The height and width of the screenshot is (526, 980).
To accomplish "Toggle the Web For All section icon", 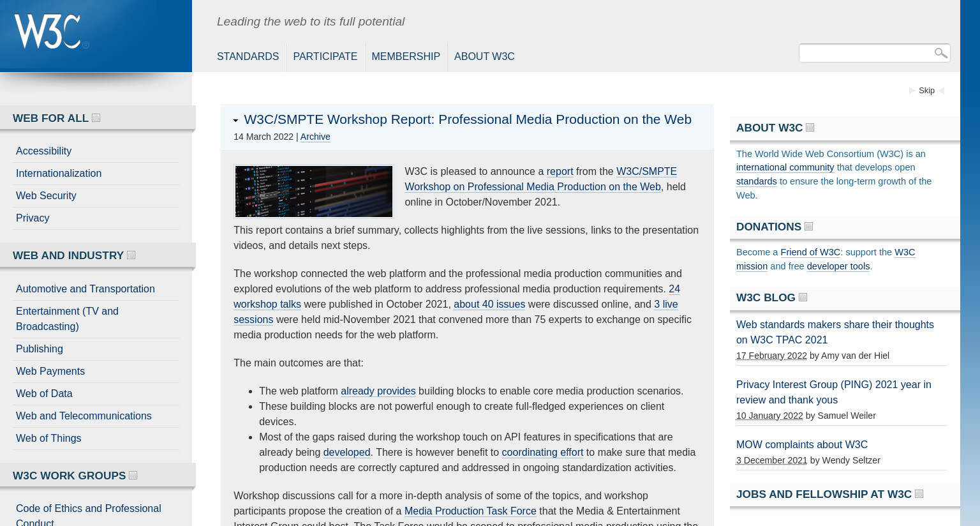I will coord(96,118).
